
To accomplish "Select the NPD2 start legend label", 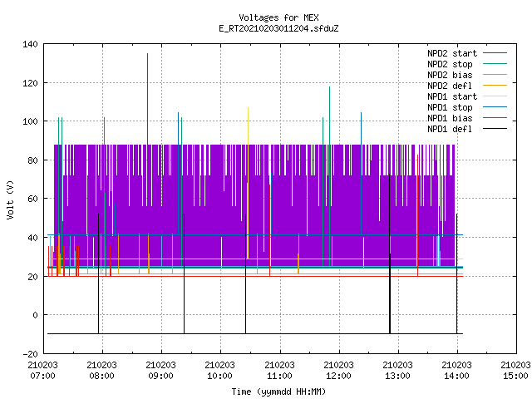I will click(x=452, y=53).
